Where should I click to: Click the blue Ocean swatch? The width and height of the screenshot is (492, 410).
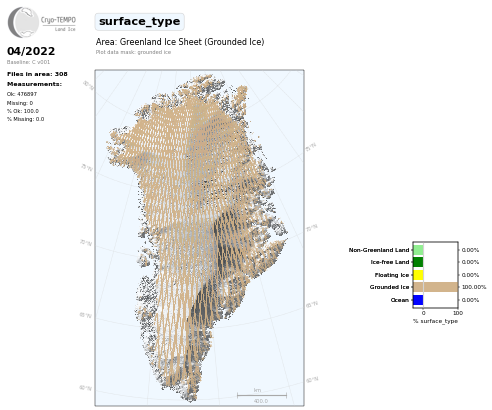[418, 300]
